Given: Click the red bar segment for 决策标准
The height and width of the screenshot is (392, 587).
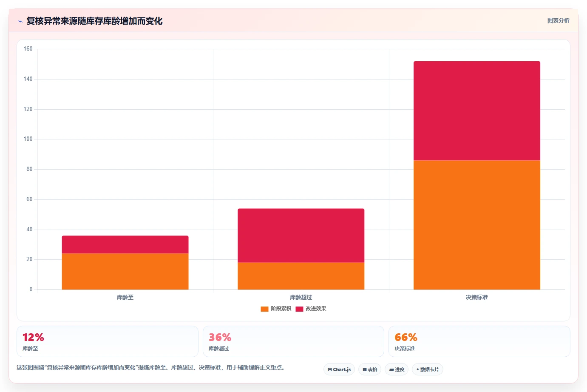Looking at the screenshot, I should point(477,111).
